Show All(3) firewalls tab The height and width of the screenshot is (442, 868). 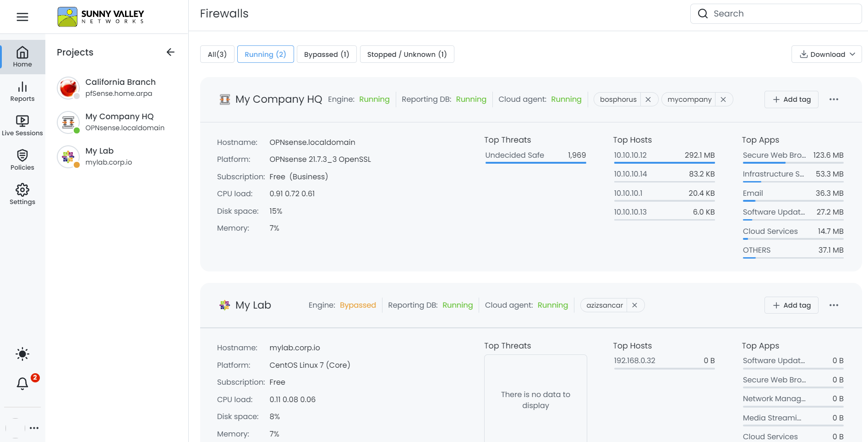pos(217,54)
